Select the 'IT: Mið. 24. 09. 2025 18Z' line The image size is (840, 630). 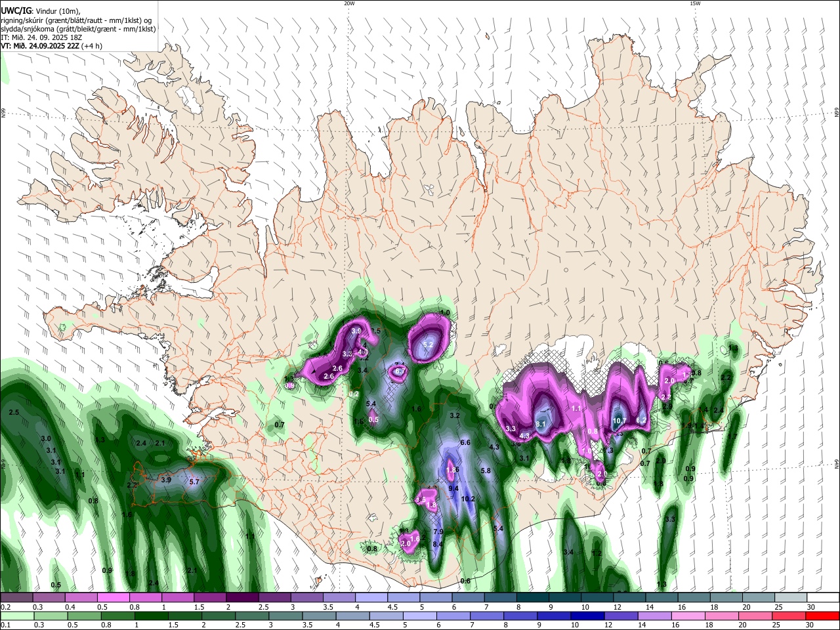click(41, 37)
